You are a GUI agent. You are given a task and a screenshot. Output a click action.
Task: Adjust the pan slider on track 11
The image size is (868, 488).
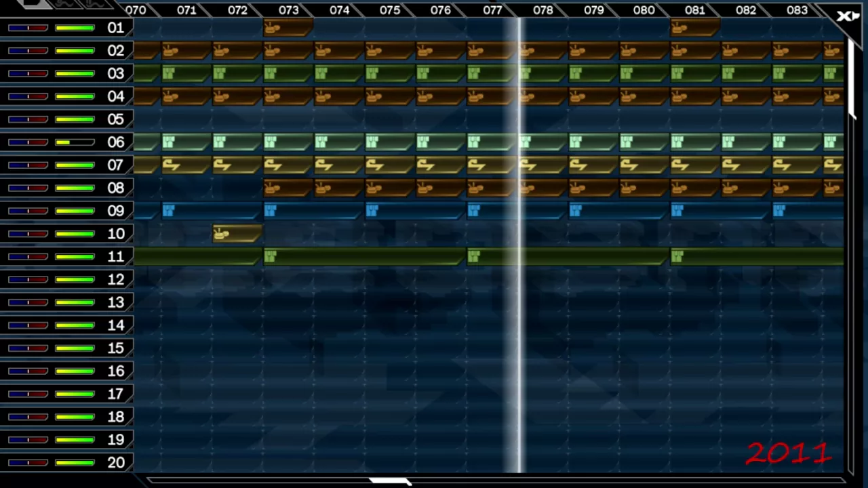point(28,257)
